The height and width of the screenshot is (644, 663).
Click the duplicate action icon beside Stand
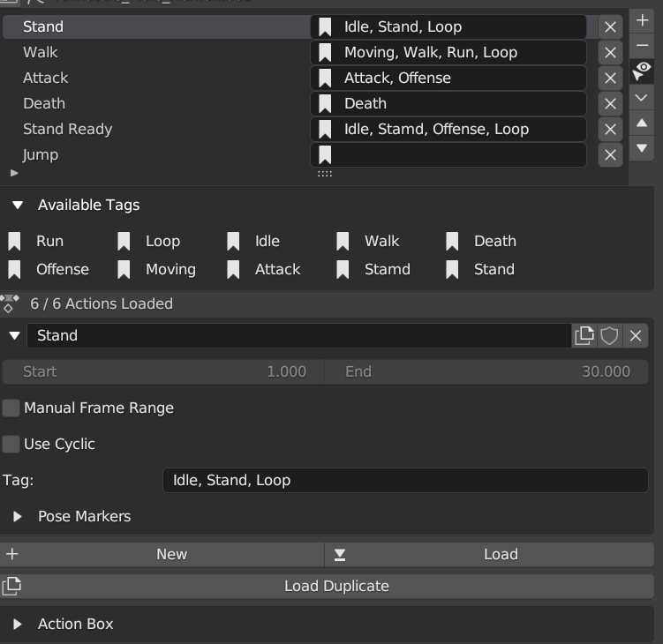[584, 335]
